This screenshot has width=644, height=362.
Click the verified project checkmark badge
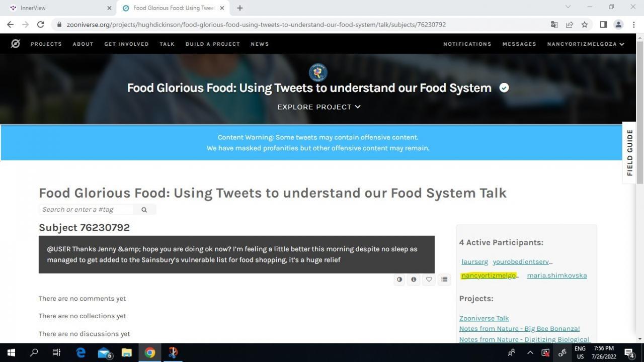click(x=504, y=88)
